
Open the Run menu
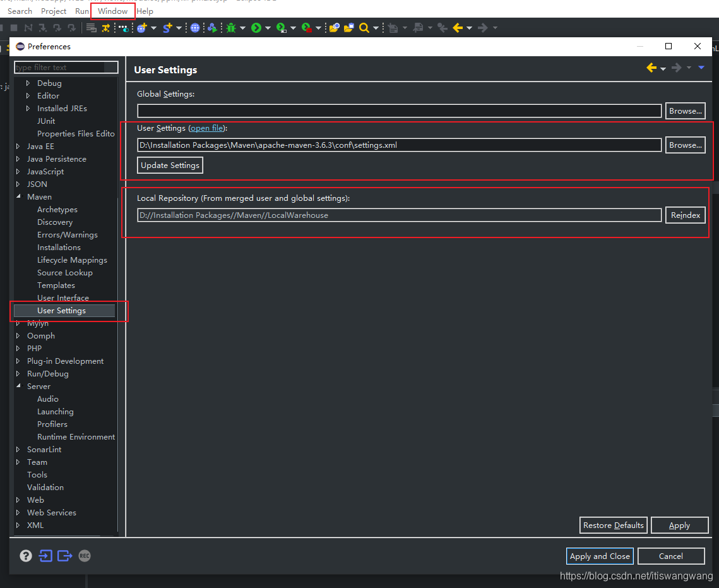click(82, 11)
